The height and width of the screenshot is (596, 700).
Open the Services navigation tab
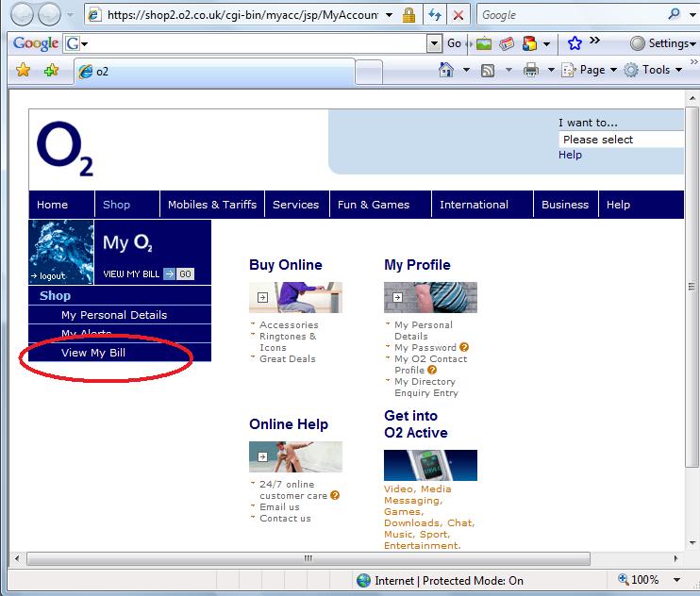[295, 205]
